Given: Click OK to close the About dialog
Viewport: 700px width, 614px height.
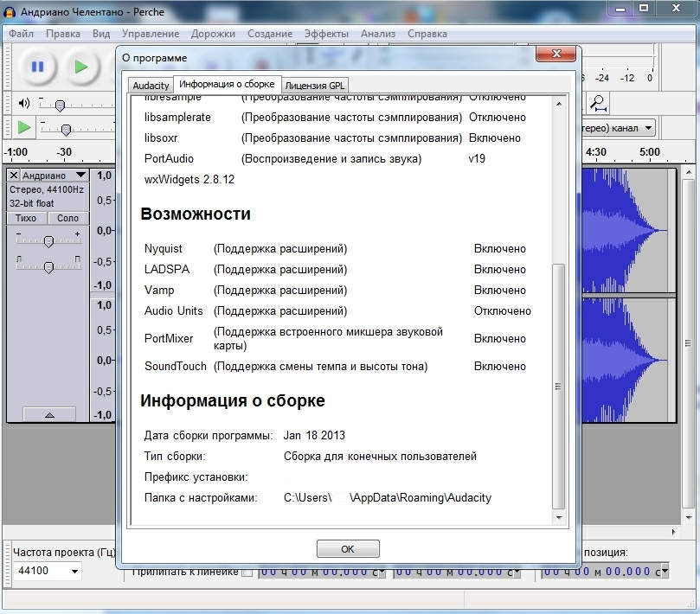Looking at the screenshot, I should [348, 549].
